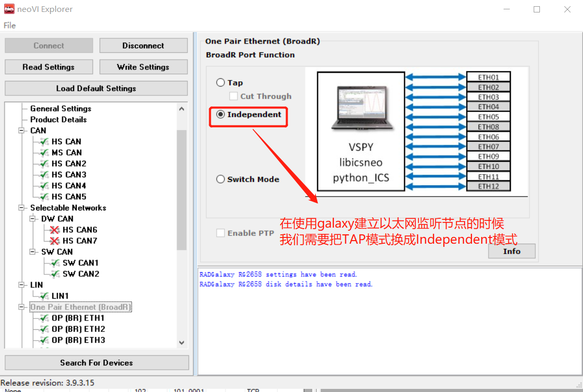Image resolution: width=583 pixels, height=392 pixels.
Task: Click the LIN1 checkmark icon
Action: tap(44, 296)
